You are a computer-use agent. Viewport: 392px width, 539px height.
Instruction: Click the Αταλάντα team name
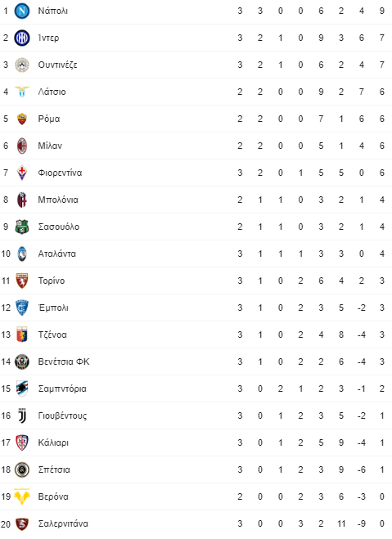click(x=56, y=254)
